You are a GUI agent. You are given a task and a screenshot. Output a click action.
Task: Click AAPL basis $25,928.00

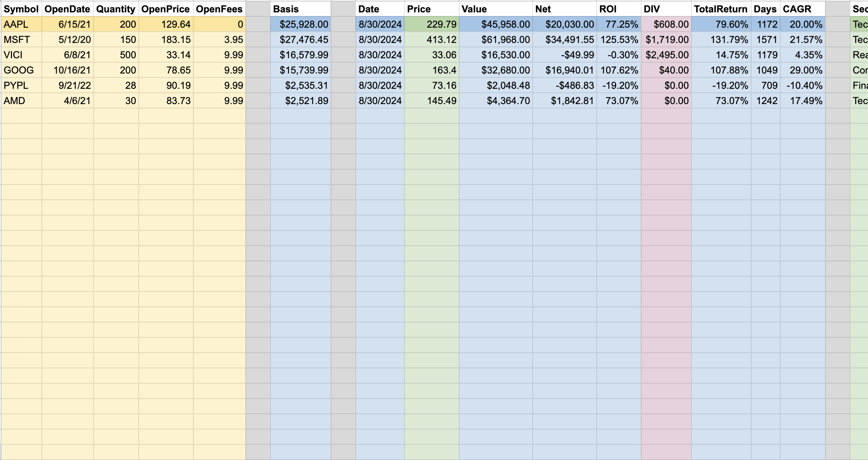(301, 24)
